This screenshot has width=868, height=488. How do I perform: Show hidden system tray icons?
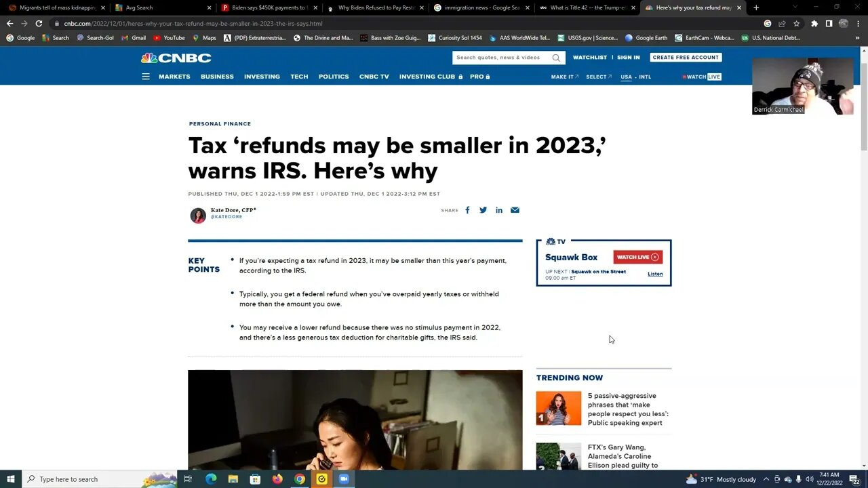(x=767, y=479)
